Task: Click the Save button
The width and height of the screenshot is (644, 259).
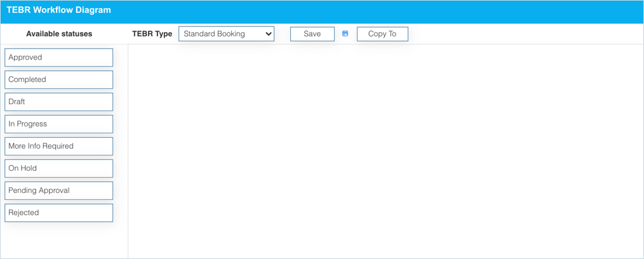Action: (312, 34)
